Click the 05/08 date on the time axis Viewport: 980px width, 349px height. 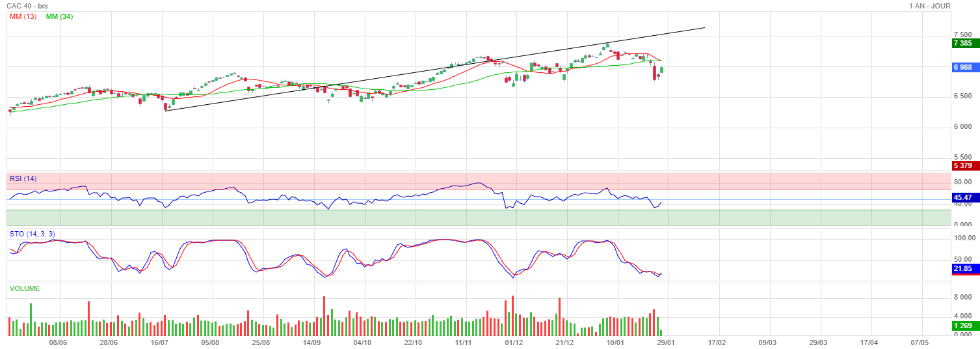(210, 342)
